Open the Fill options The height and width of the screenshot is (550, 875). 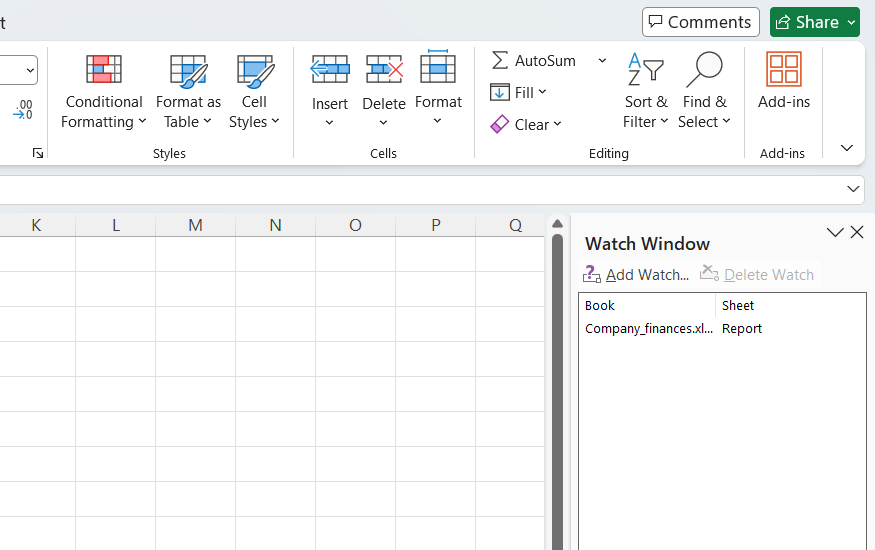tap(518, 92)
